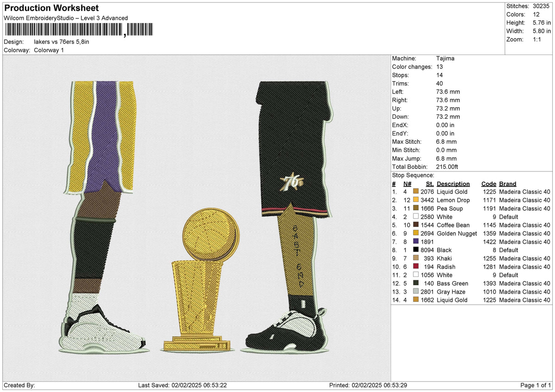Click the Stitches value 30235

(x=542, y=6)
